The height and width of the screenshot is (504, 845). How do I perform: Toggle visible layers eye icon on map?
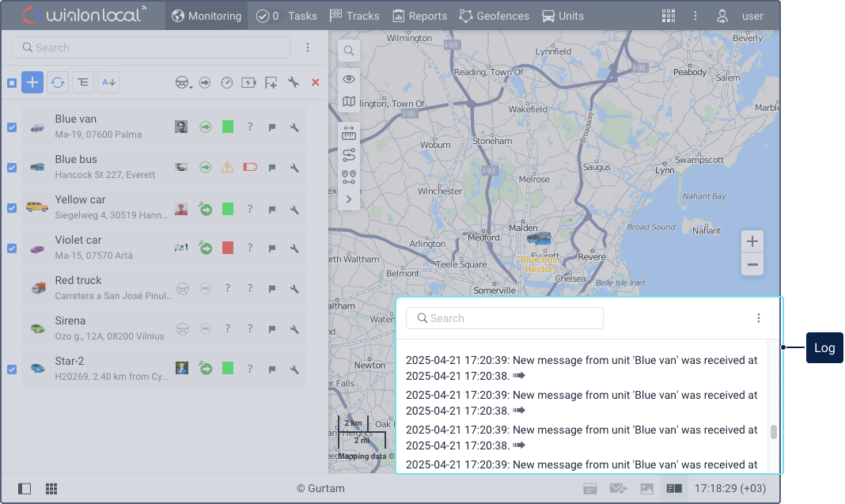click(x=349, y=79)
